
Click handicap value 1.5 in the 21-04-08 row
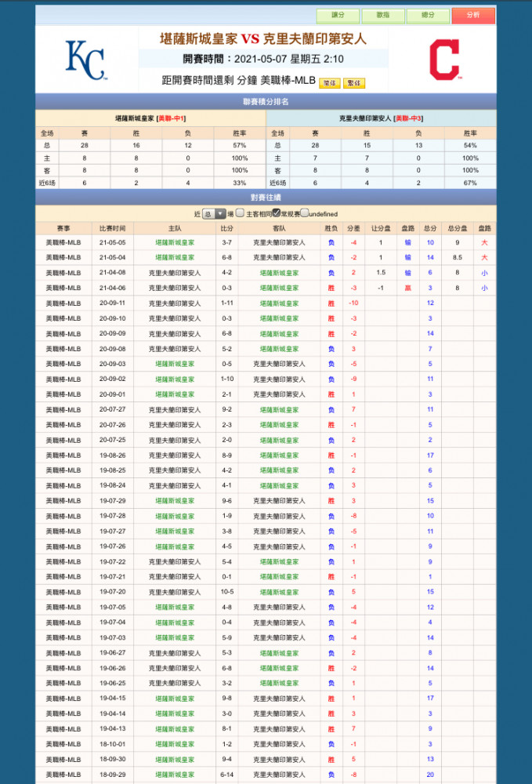click(381, 273)
